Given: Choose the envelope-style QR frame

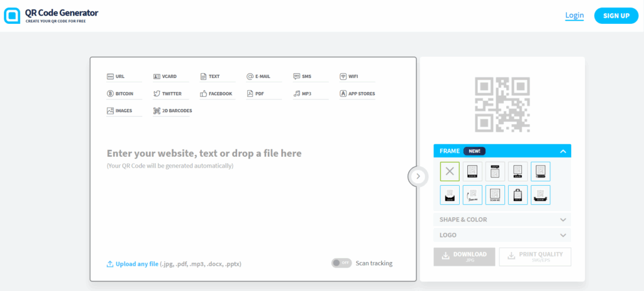Looking at the screenshot, I should 450,195.
